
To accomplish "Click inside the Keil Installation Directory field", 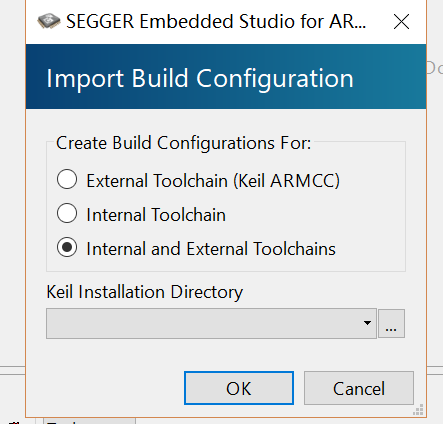I will (211, 323).
